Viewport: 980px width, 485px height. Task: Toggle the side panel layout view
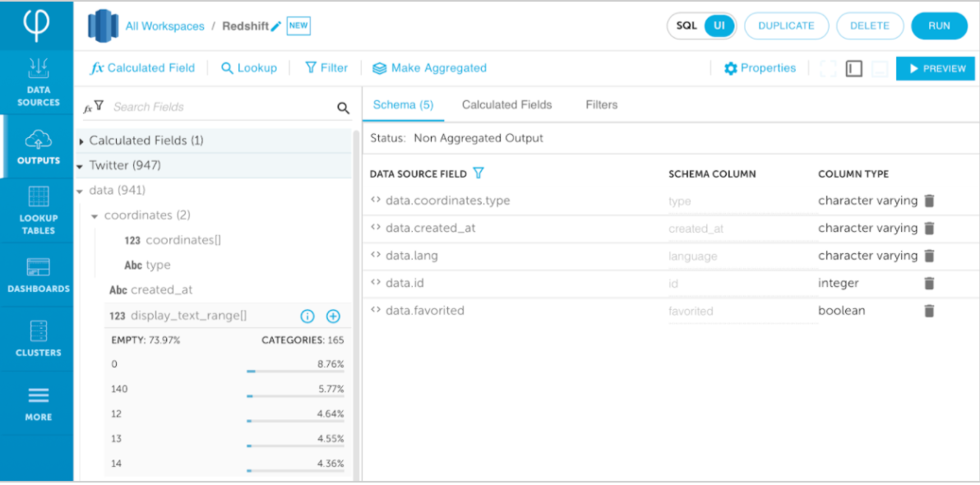click(x=853, y=69)
